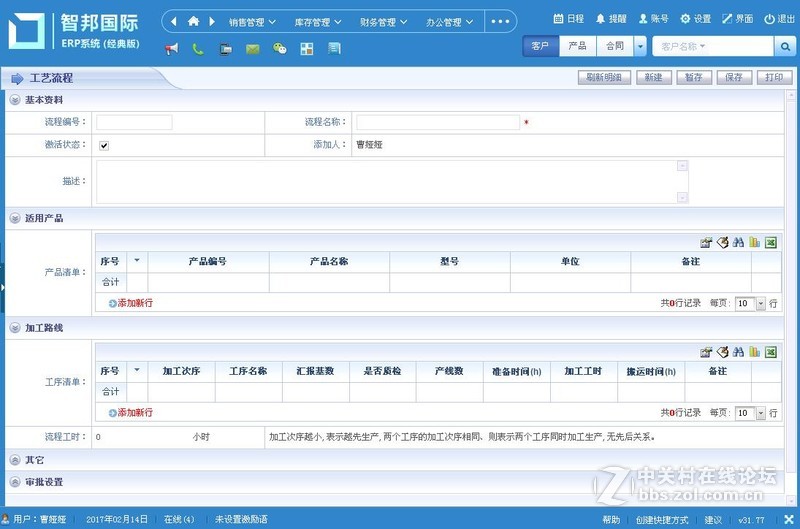Click the chart icon in 产品清单 toolbar
Screen dimensions: 800x529
click(755, 242)
